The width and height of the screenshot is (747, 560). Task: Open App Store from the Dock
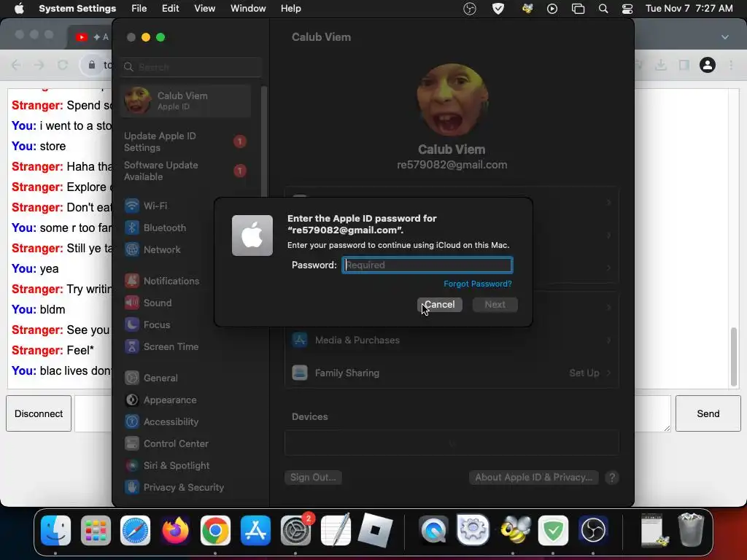click(255, 531)
